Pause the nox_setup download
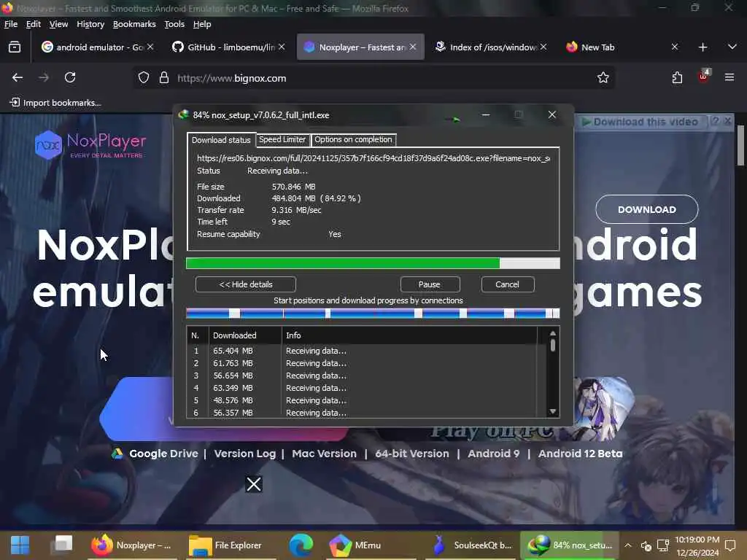Image resolution: width=747 pixels, height=560 pixels. tap(430, 284)
